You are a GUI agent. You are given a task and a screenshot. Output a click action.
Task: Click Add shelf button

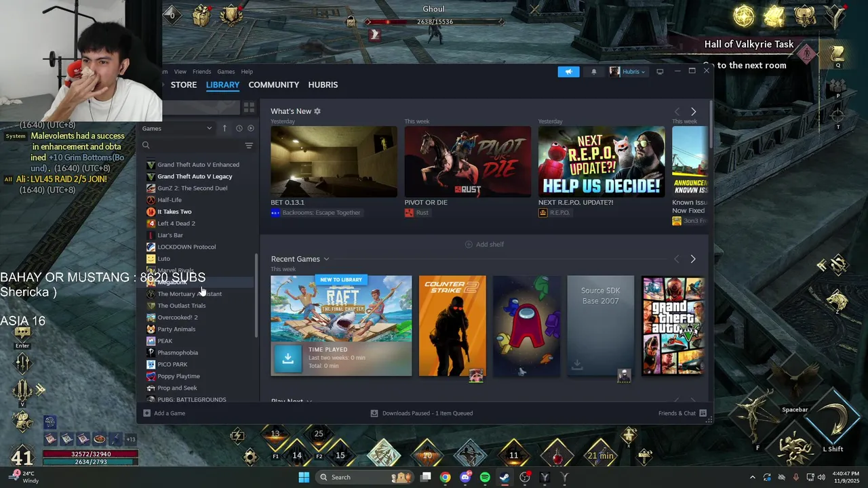click(484, 244)
